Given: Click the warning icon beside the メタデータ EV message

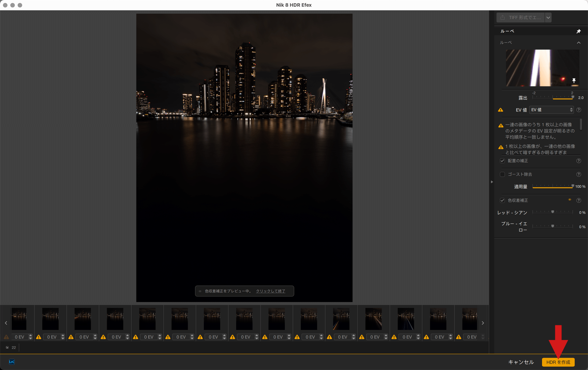Looking at the screenshot, I should (501, 126).
